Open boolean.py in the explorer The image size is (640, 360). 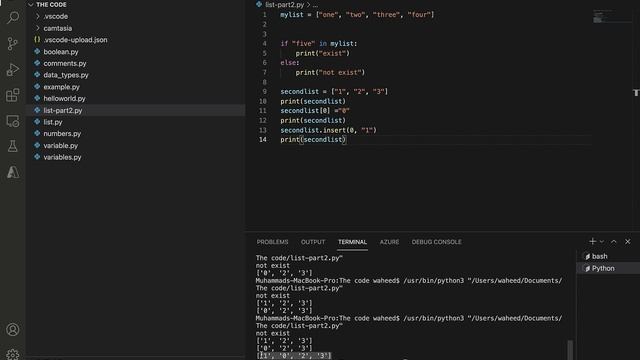[x=136, y=52]
